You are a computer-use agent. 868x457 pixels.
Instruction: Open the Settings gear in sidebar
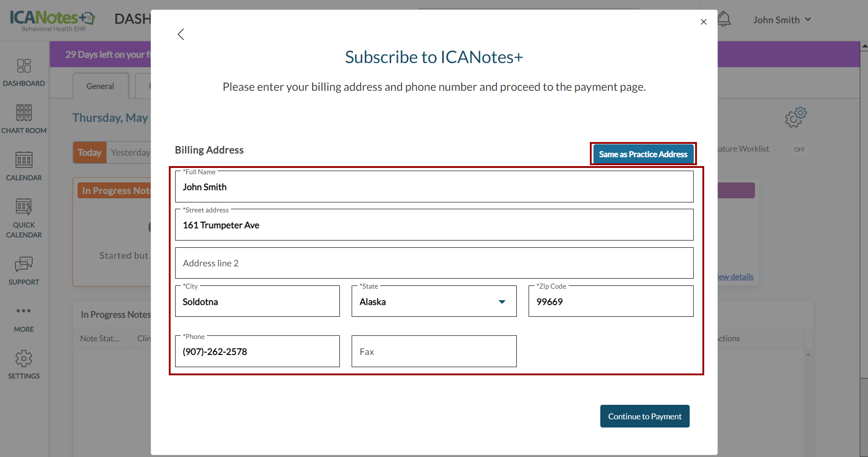[24, 359]
